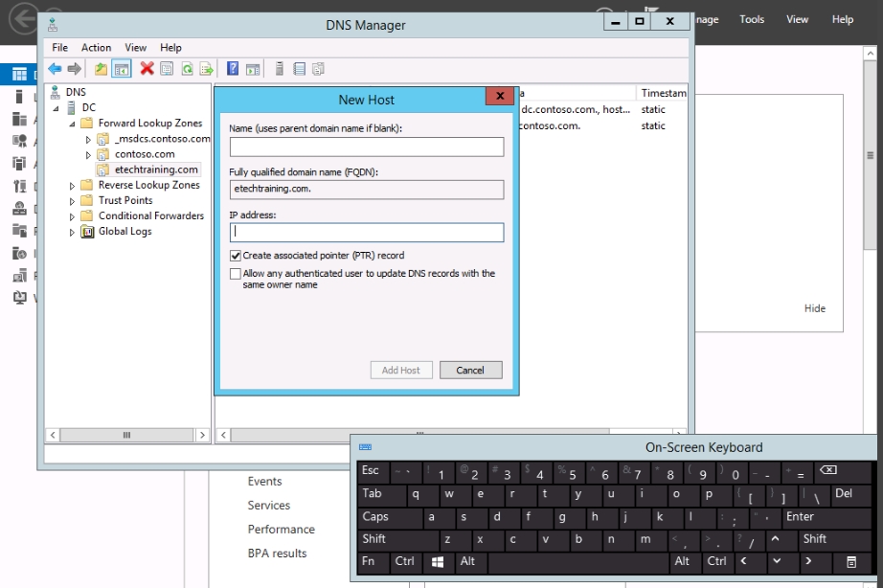Select the DC server node

coord(89,107)
